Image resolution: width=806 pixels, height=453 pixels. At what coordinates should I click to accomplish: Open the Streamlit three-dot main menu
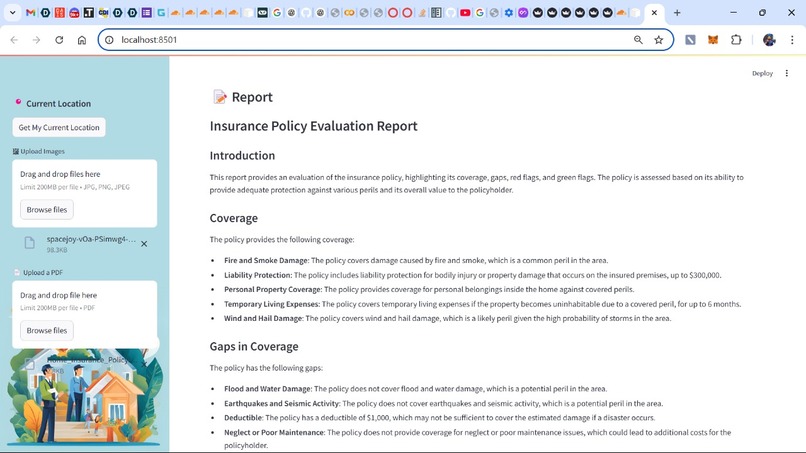[x=786, y=73]
